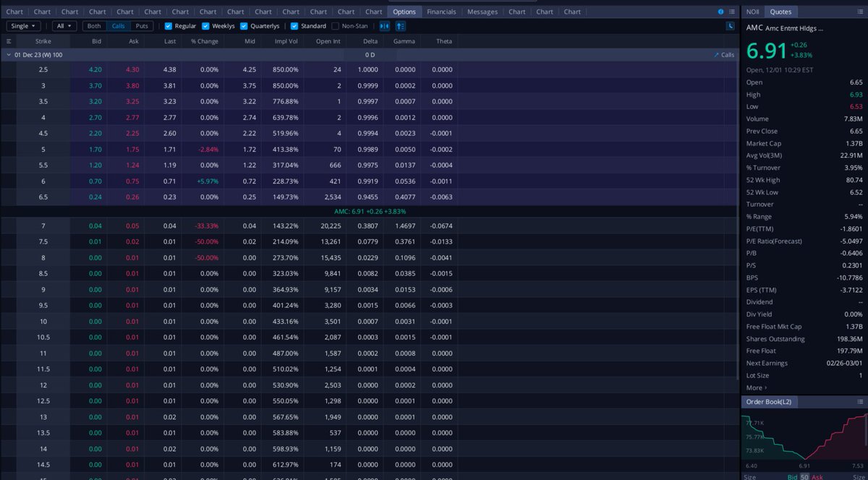Click ask 1.75 for strike 5
The image size is (868, 480).
point(132,148)
